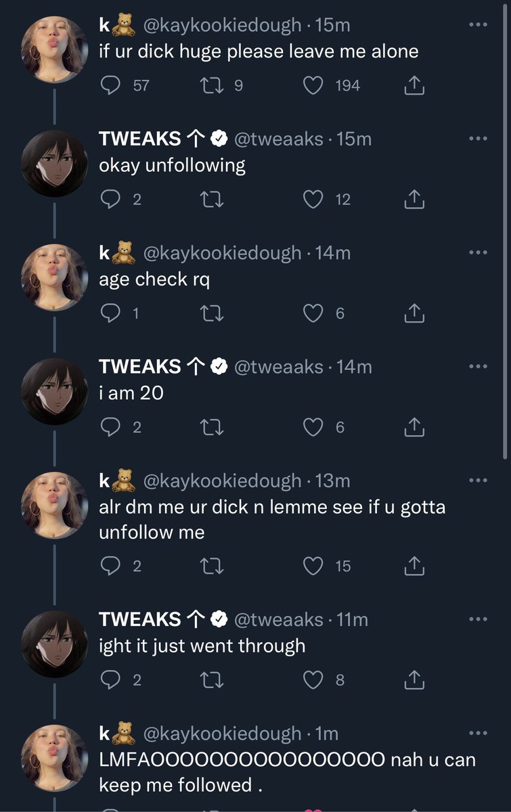Tap kaykookiedough's avatar on the "LMFAO" tweet
Viewport: 511px width, 812px height.
tap(54, 759)
